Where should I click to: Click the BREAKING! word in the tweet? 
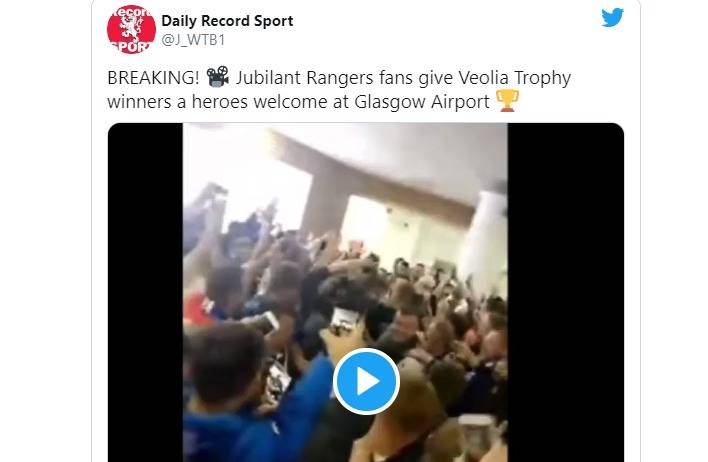coord(153,78)
